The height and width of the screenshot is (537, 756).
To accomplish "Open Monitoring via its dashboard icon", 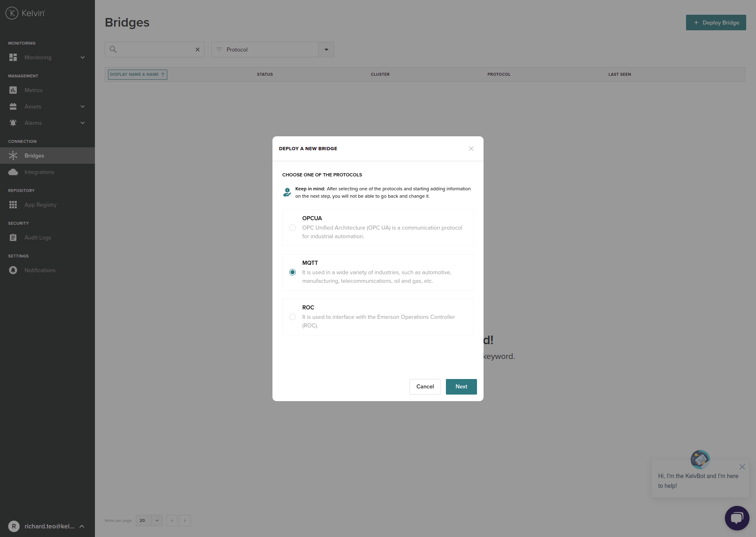I will [13, 57].
